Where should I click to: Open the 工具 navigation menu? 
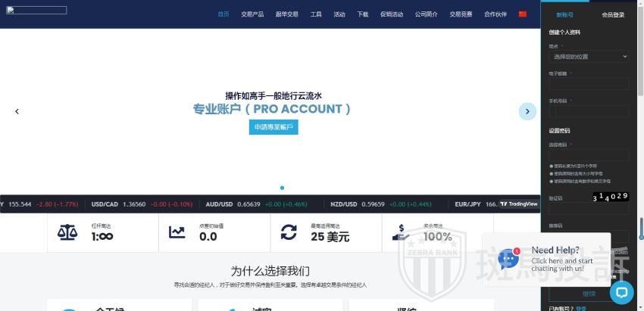pyautogui.click(x=316, y=14)
